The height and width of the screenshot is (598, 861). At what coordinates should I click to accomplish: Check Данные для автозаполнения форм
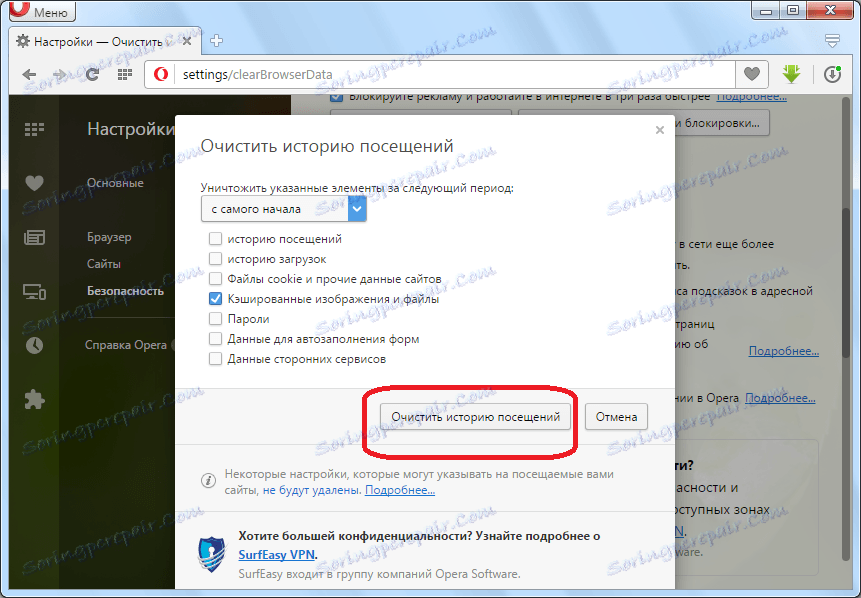coord(215,339)
